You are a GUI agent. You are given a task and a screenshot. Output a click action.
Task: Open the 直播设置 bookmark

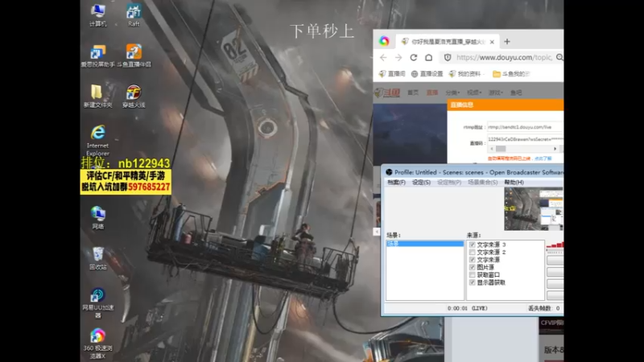(x=427, y=74)
